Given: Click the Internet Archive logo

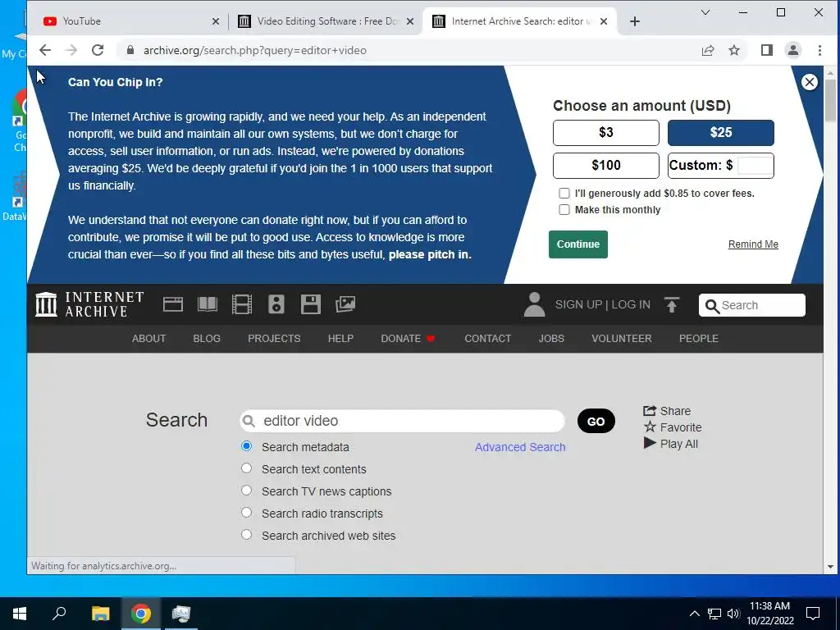Looking at the screenshot, I should click(89, 304).
